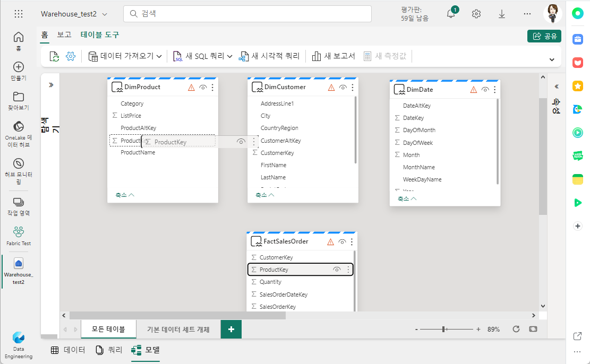590x364 pixels.
Task: Expand the 탐색기 explorer pane
Action: 51,85
